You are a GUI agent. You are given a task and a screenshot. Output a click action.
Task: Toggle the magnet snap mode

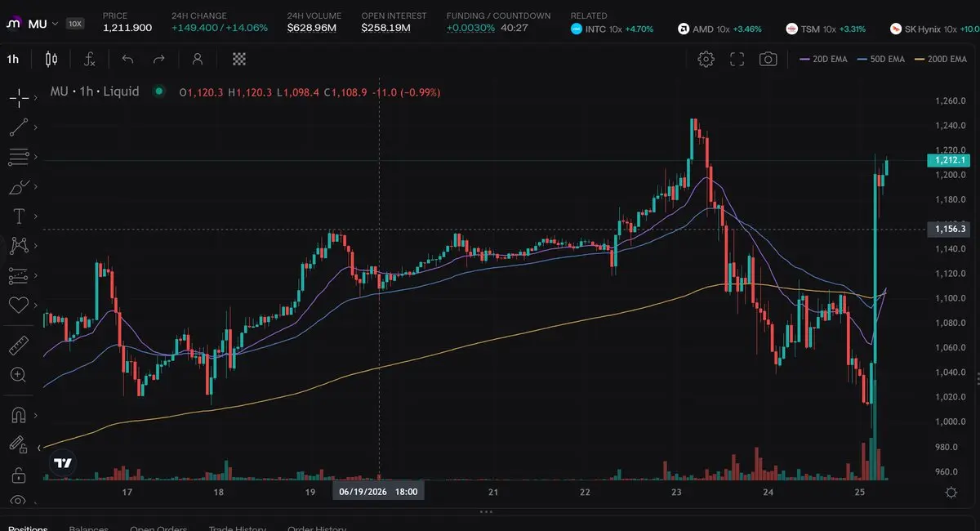point(19,415)
